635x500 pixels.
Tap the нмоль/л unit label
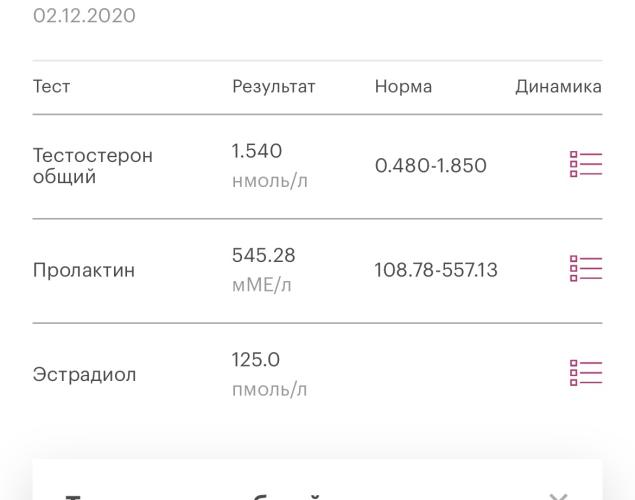[270, 181]
